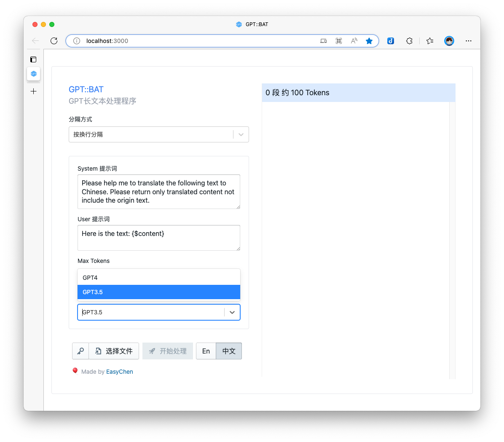The image size is (504, 442).
Task: Click the GPT长文本处理程序 subtitle
Action: 102,101
